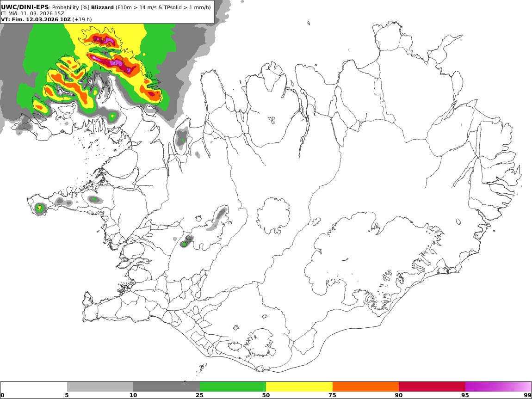The height and width of the screenshot is (399, 532).
Task: Click the 'UWC/DINI-EPS' title text
Action: pyautogui.click(x=25, y=7)
